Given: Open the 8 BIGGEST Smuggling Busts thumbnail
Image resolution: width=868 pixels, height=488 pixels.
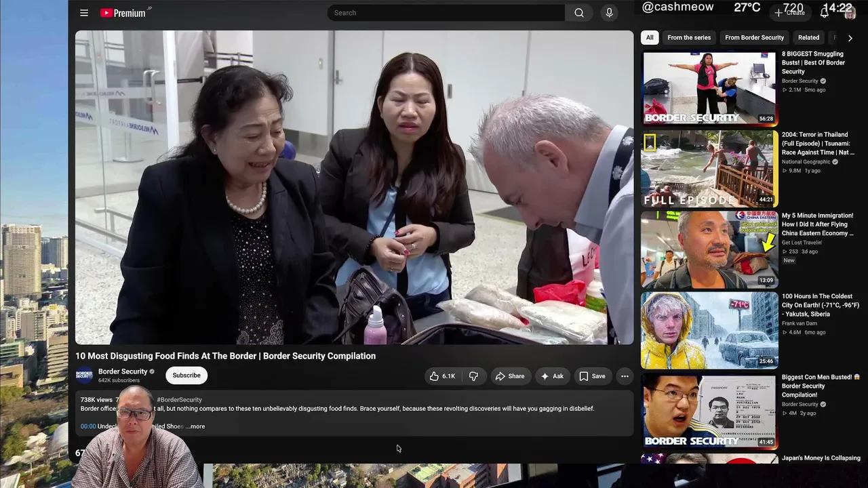Looking at the screenshot, I should [709, 88].
